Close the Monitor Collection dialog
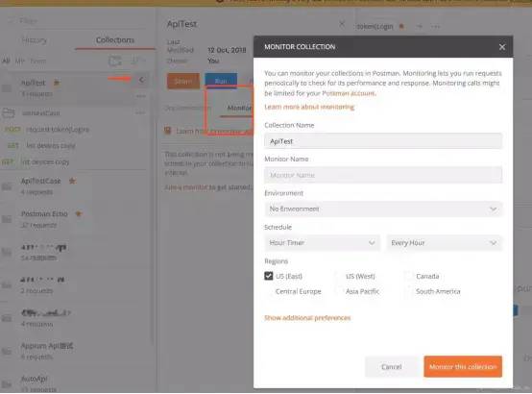Screen dimensions: 532x394 point(502,47)
